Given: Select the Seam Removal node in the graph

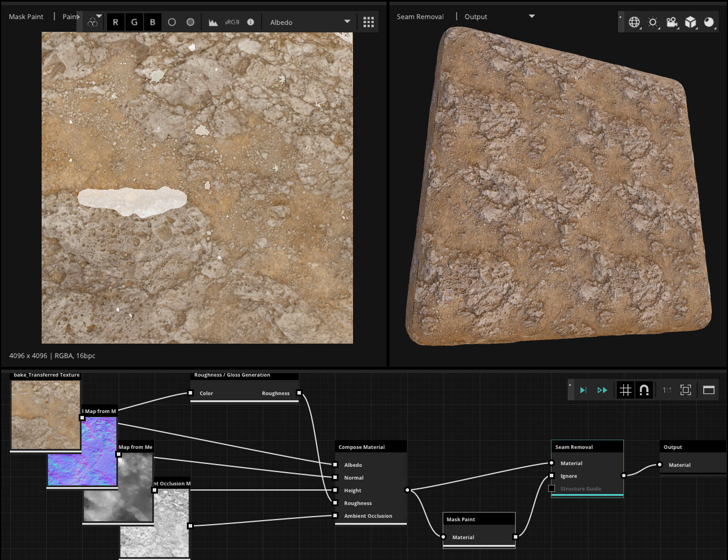Looking at the screenshot, I should [x=587, y=447].
